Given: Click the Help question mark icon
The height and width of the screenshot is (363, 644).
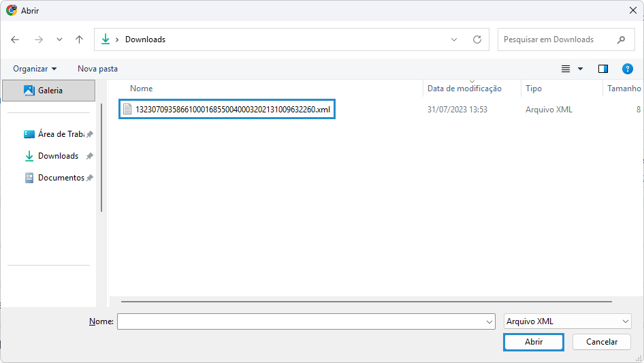Looking at the screenshot, I should pos(628,69).
